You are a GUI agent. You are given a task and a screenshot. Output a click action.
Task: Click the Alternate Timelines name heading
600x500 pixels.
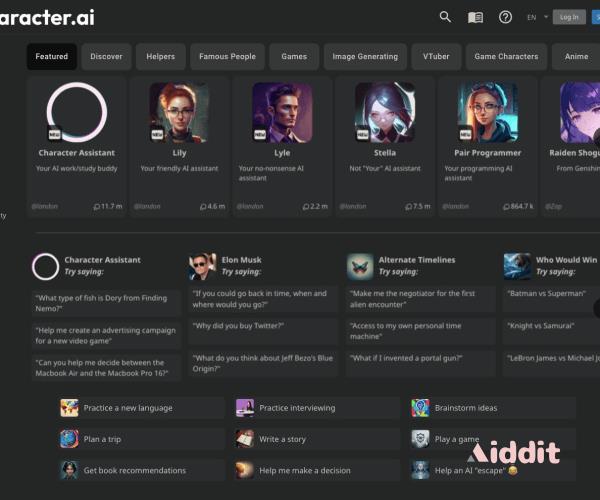[x=417, y=260]
